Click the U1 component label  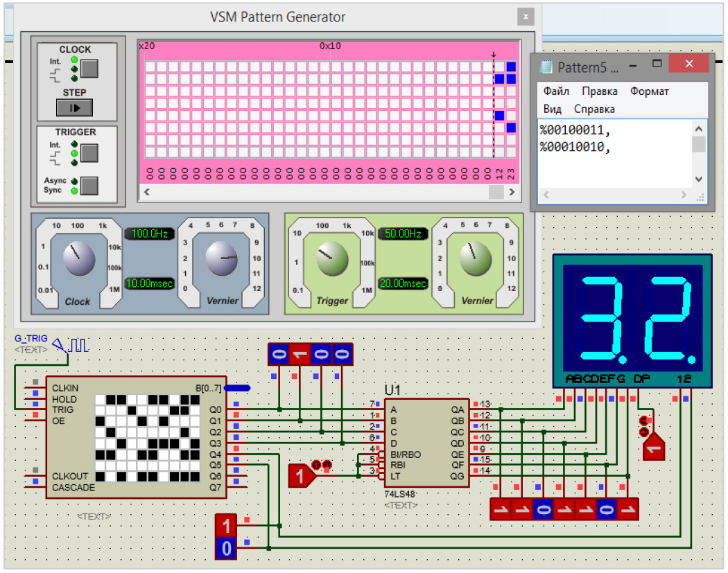(392, 389)
